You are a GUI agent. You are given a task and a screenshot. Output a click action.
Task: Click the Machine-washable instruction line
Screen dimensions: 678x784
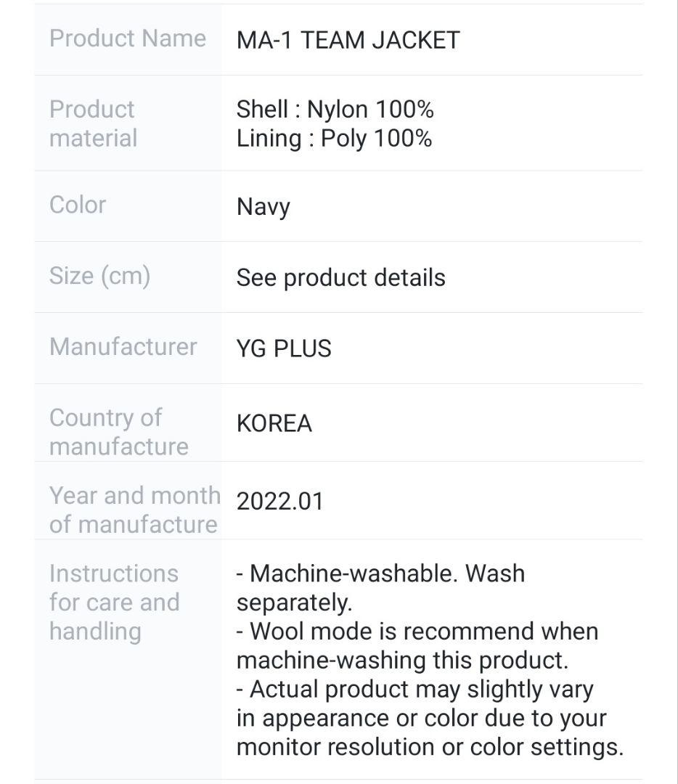pos(380,573)
